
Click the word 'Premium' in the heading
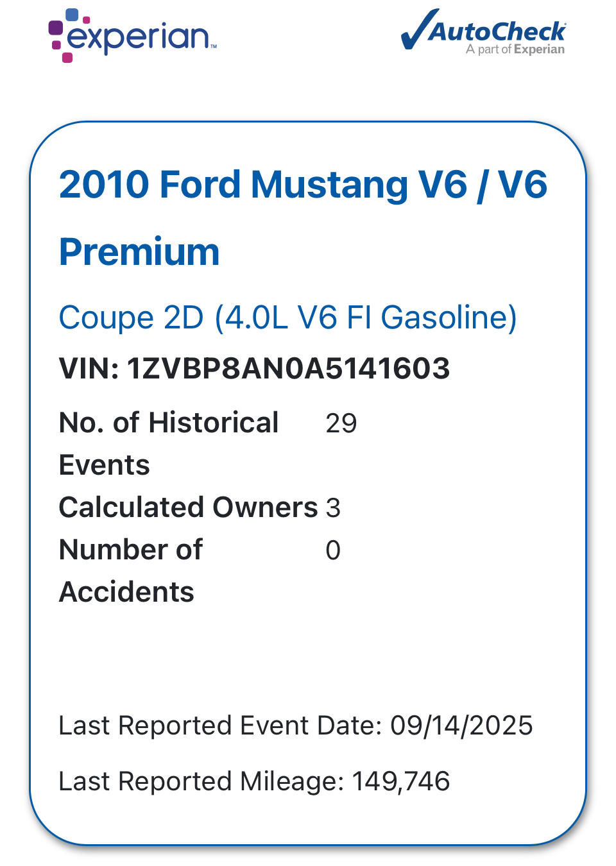pos(139,251)
